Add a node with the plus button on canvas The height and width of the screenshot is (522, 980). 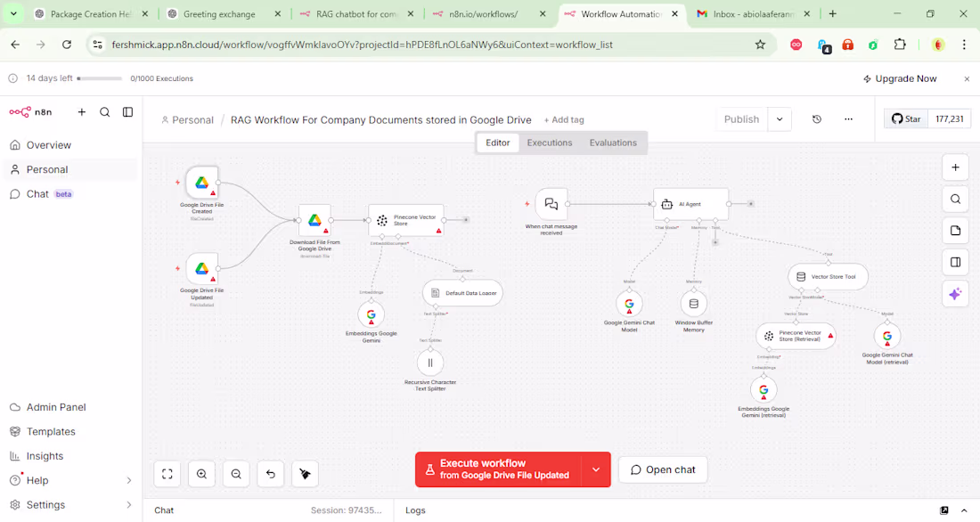pyautogui.click(x=955, y=167)
